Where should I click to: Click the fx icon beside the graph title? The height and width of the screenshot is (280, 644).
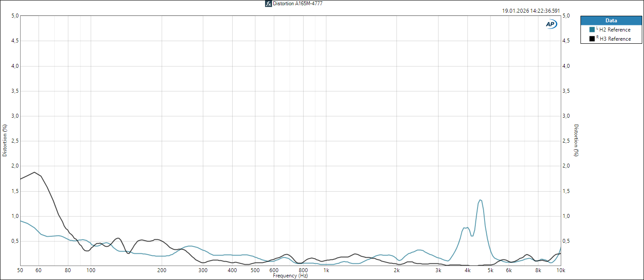tap(268, 3)
